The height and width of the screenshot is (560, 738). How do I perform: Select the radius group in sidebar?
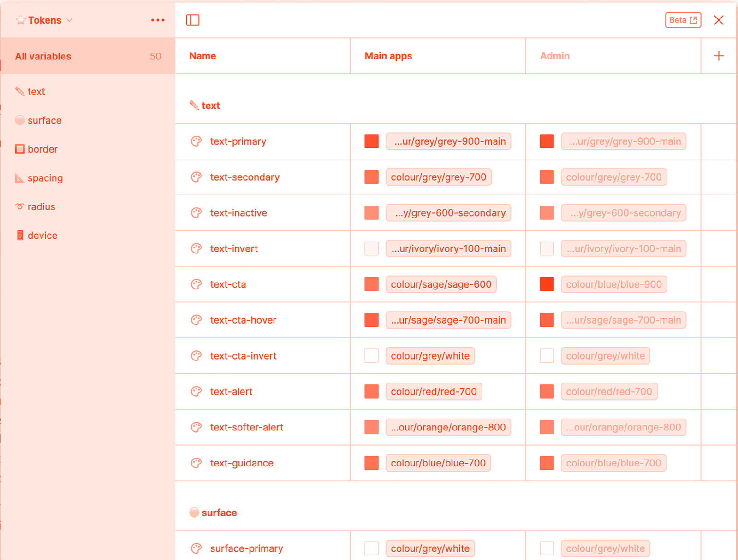[35, 207]
